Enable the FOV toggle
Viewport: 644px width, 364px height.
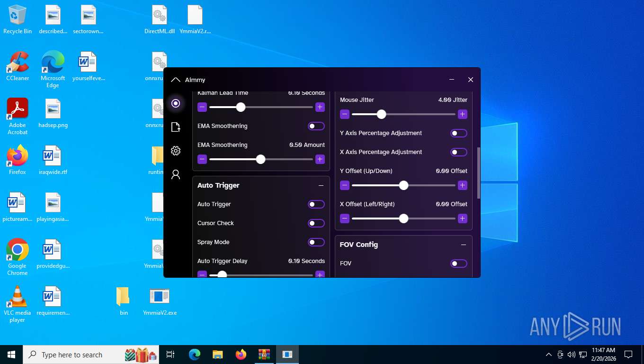(x=459, y=264)
